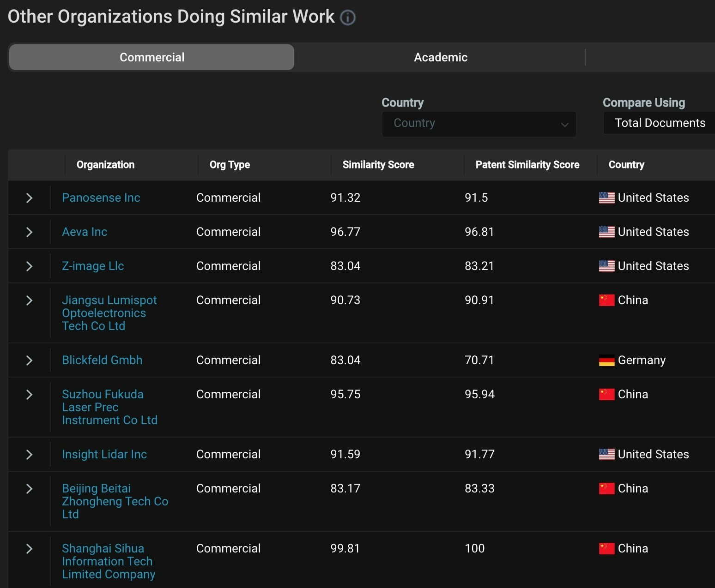Open the Insight Lidar Inc link
The width and height of the screenshot is (715, 588).
pos(104,454)
